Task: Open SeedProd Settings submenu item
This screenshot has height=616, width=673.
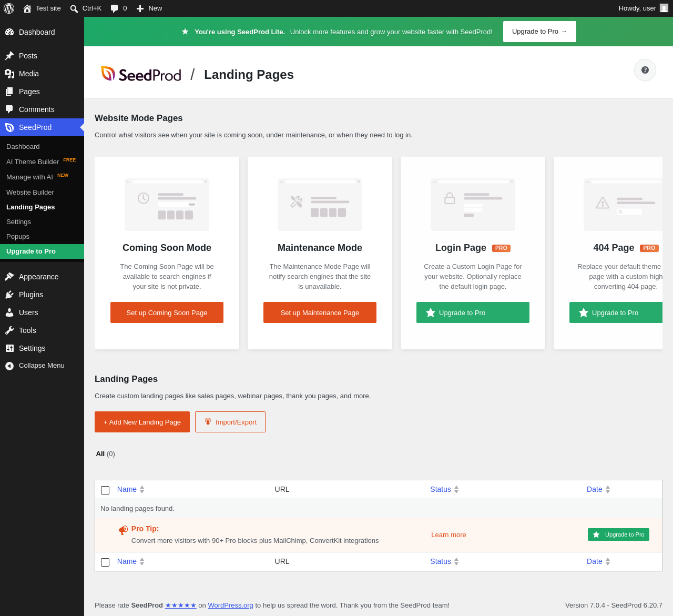Action: tap(42, 221)
